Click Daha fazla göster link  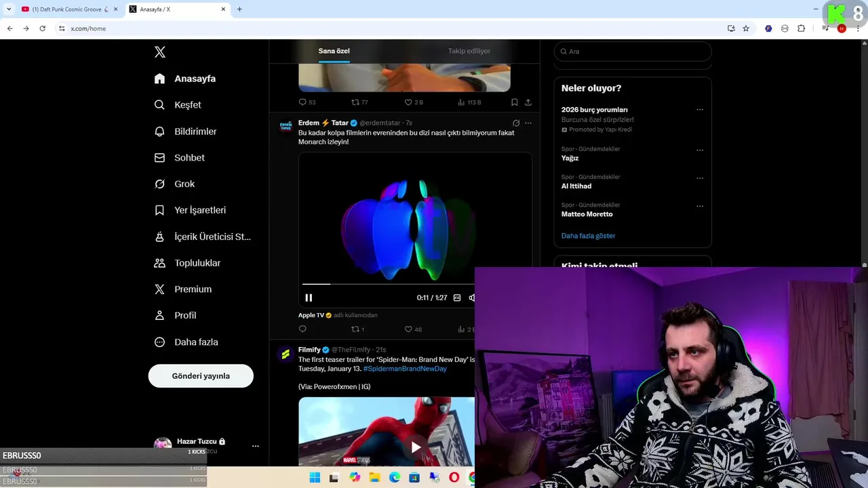(x=589, y=236)
